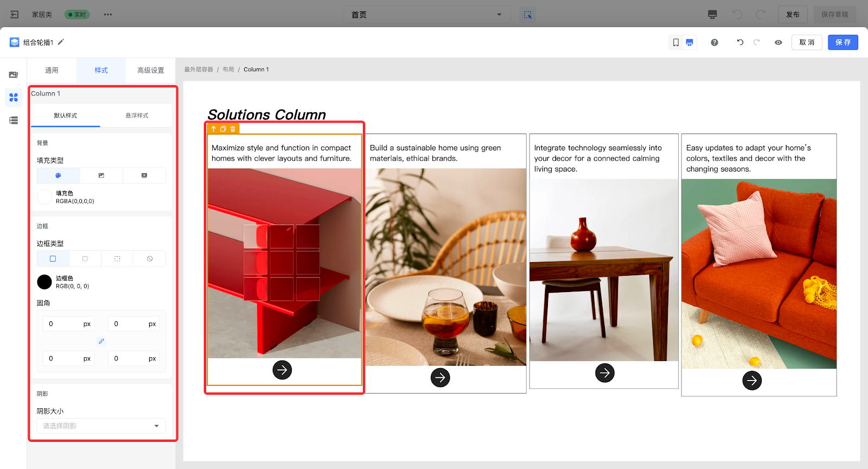Open the 首页 page selector dropdown
Viewport: 868px width, 469px height.
(426, 15)
